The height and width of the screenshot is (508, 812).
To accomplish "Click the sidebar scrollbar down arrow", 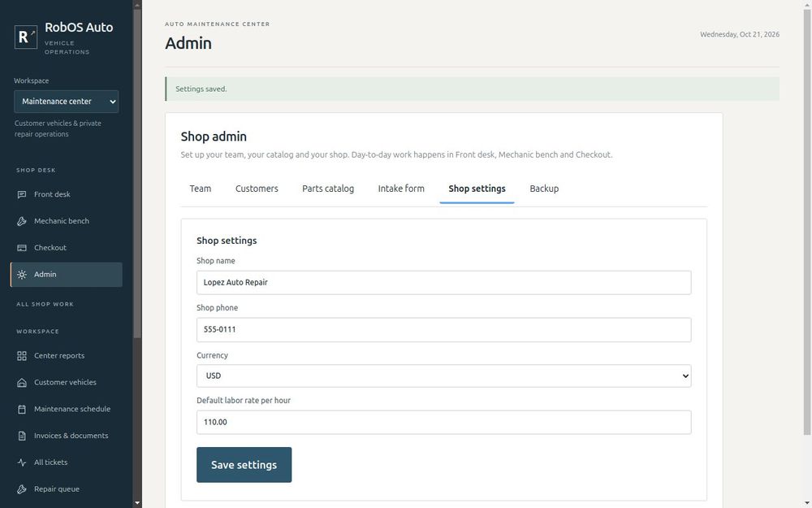I will point(137,503).
